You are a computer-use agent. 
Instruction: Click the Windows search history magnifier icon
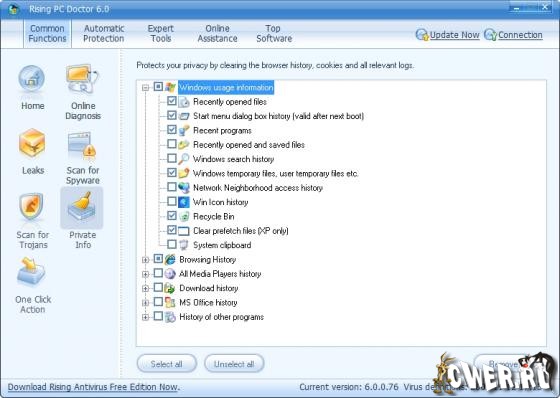[184, 159]
